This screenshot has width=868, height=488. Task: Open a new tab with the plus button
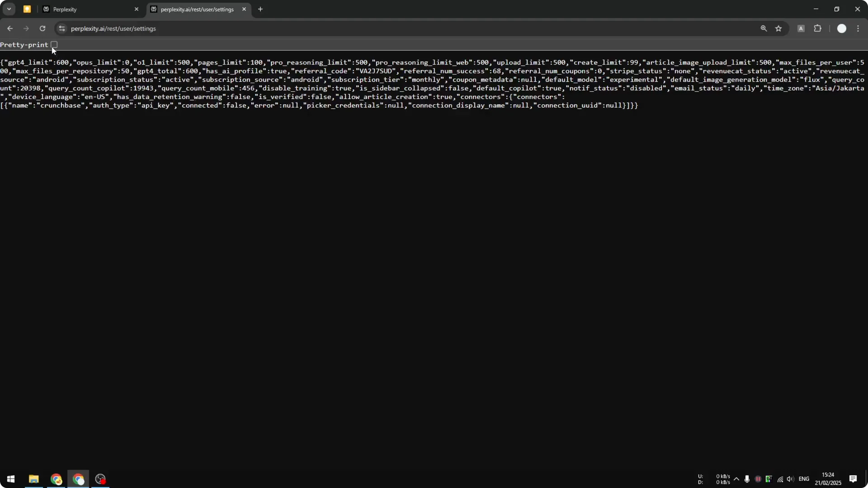coord(260,9)
